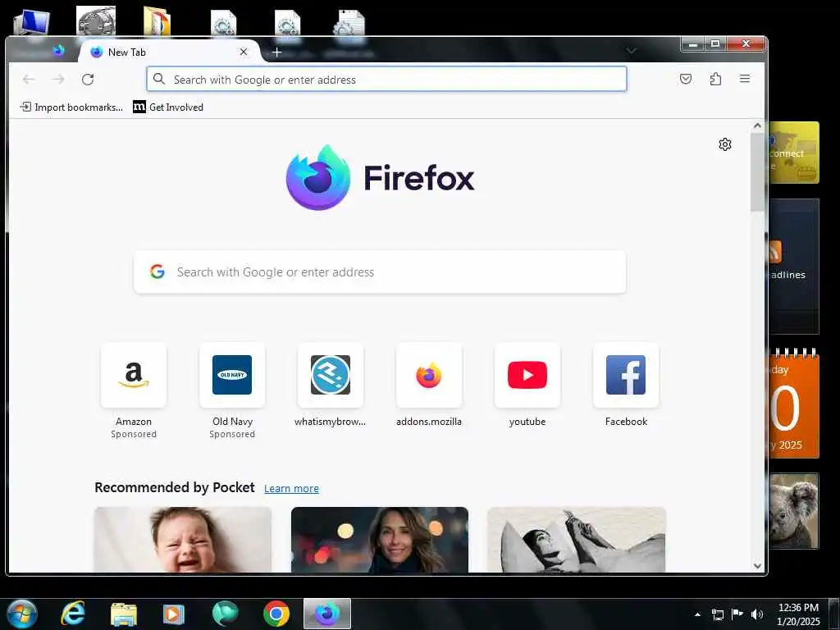Focus the address bar search field
Screen dimensions: 840x630
386,80
